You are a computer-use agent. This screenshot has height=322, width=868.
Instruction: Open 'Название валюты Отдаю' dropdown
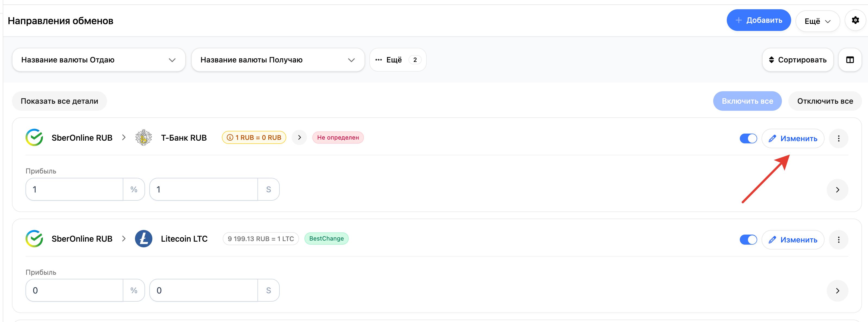coord(98,60)
